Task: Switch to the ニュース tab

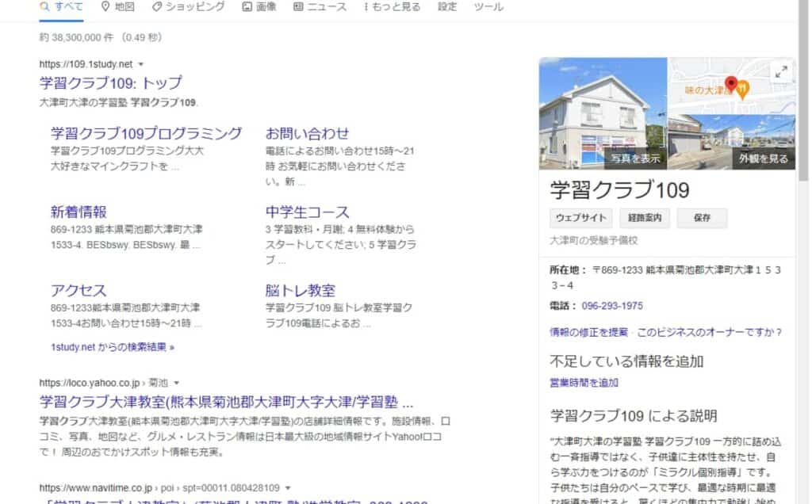Action: coord(320,7)
